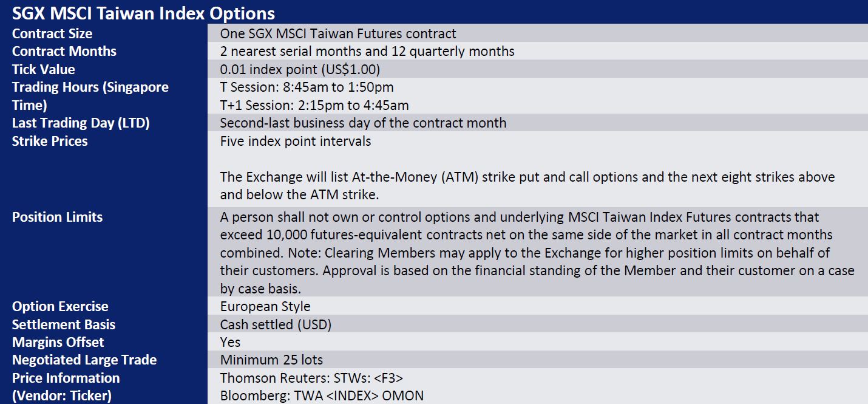The height and width of the screenshot is (404, 868).
Task: Click the SGX MSCI Taiwan Index Options title
Action: (x=143, y=13)
